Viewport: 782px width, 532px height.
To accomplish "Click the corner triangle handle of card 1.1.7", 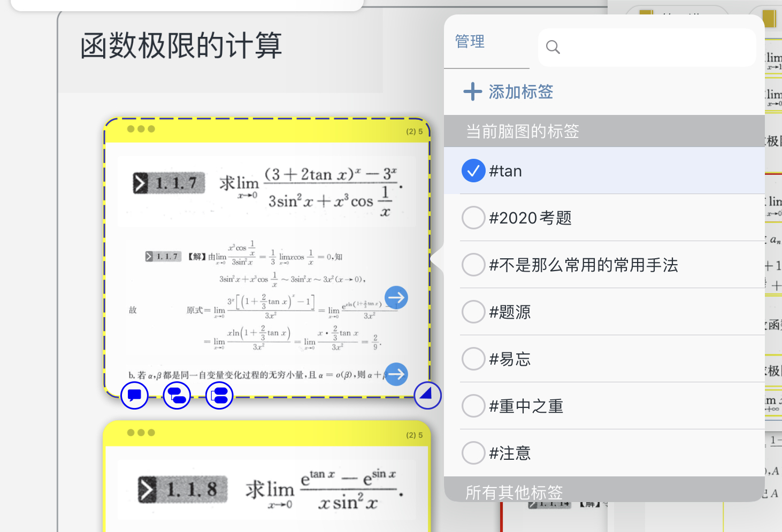I will [x=427, y=396].
